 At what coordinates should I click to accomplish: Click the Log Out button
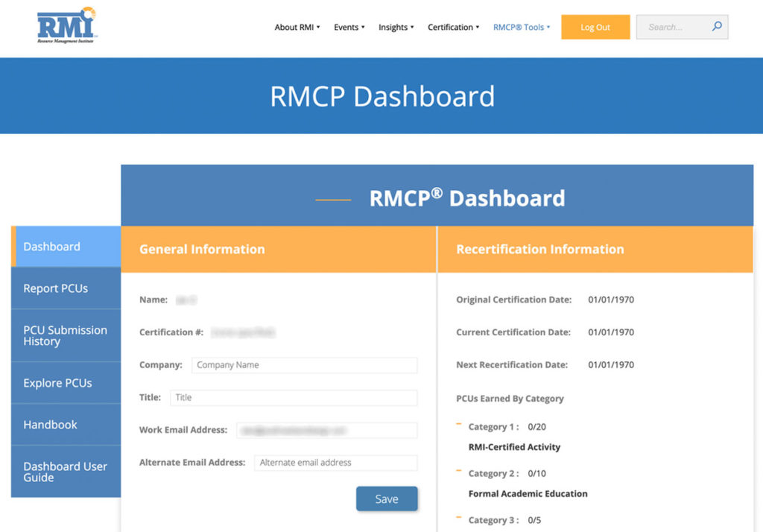(595, 27)
